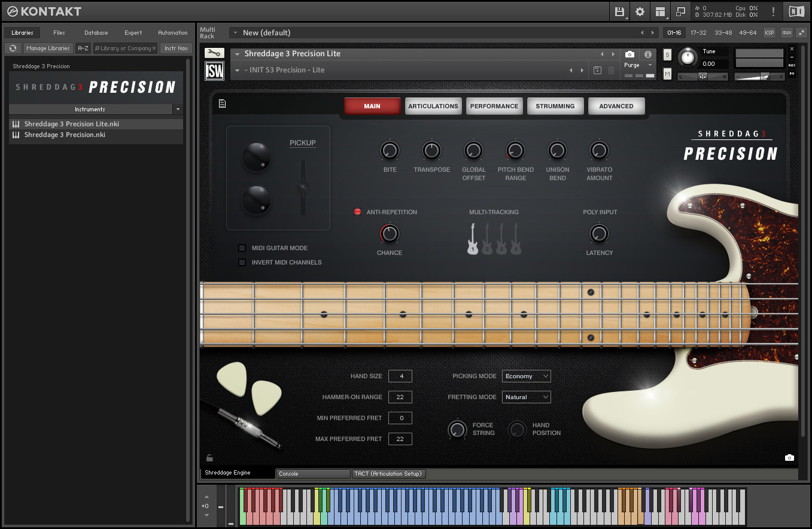Click the padlock icon at bottom left
Image resolution: width=812 pixels, height=529 pixels.
point(209,458)
